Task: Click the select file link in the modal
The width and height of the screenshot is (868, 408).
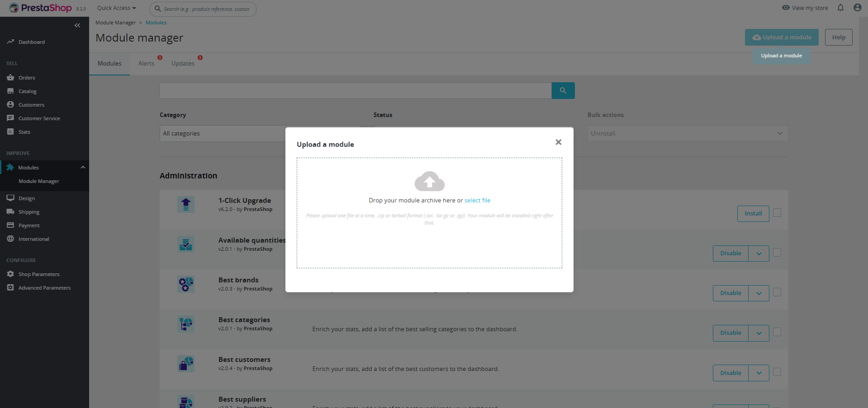Action: [x=477, y=200]
